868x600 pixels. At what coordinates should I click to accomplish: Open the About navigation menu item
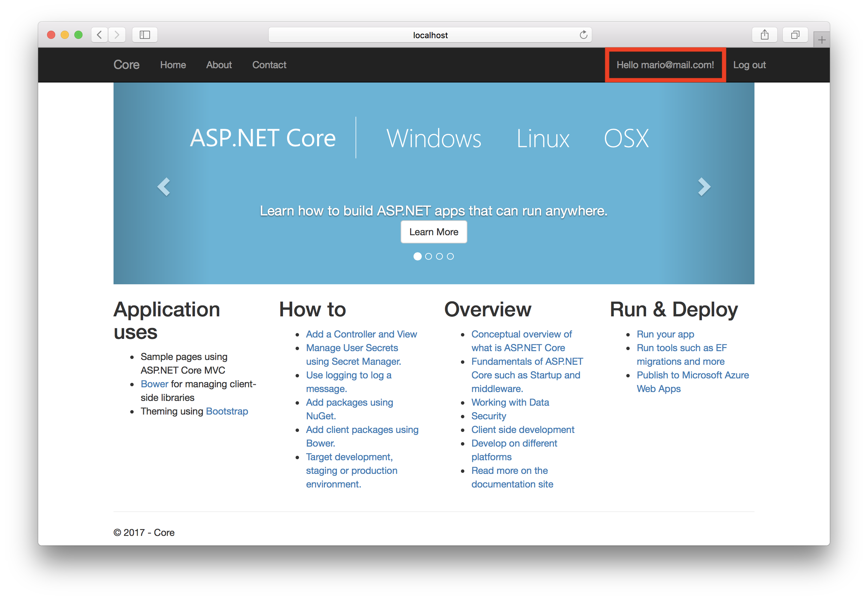click(x=218, y=65)
